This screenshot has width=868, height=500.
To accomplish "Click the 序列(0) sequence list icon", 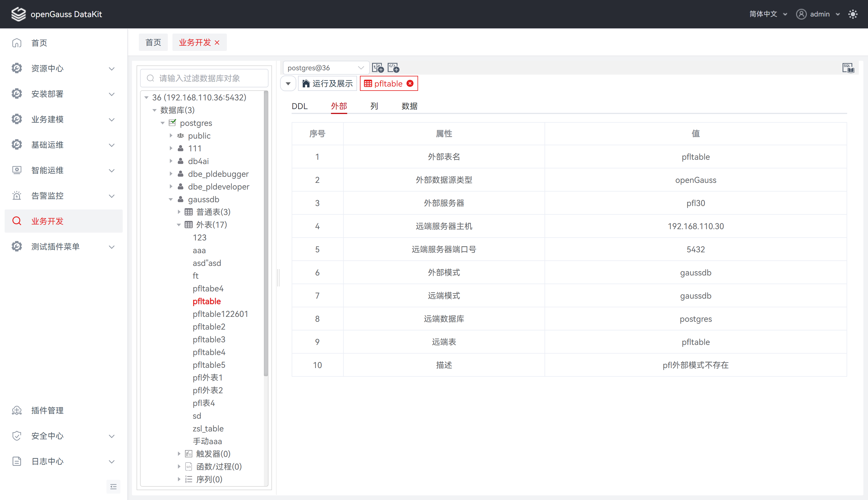I will pos(189,479).
